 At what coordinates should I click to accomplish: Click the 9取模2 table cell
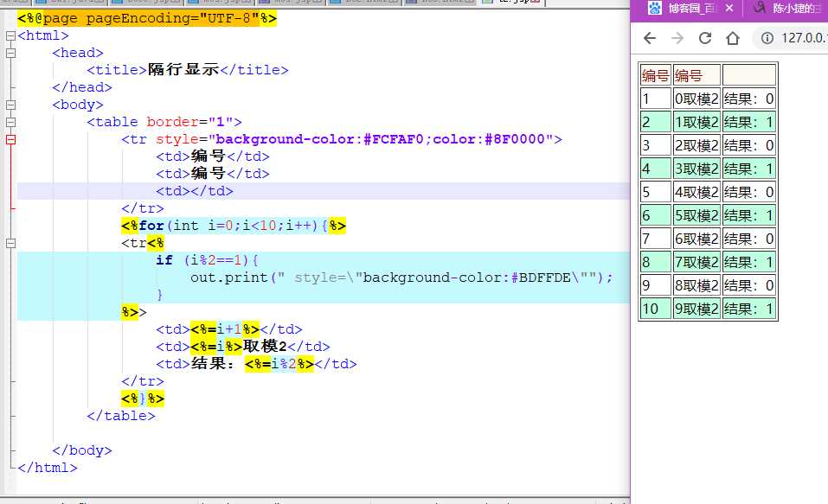696,309
